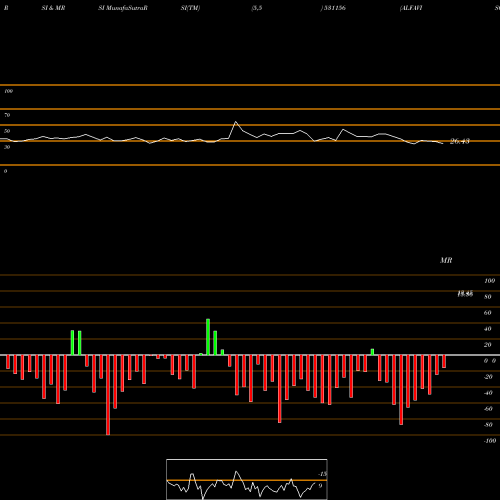The height and width of the screenshot is (500, 500).
Task: Select the '(ALFAVI' symbol text in header
Action: (411, 8)
